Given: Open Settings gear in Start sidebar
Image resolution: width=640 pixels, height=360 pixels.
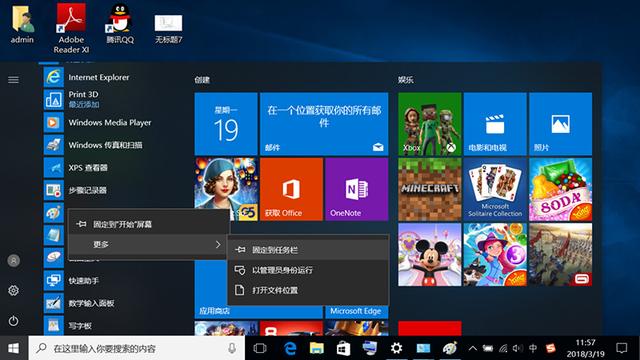Looking at the screenshot, I should (13, 291).
